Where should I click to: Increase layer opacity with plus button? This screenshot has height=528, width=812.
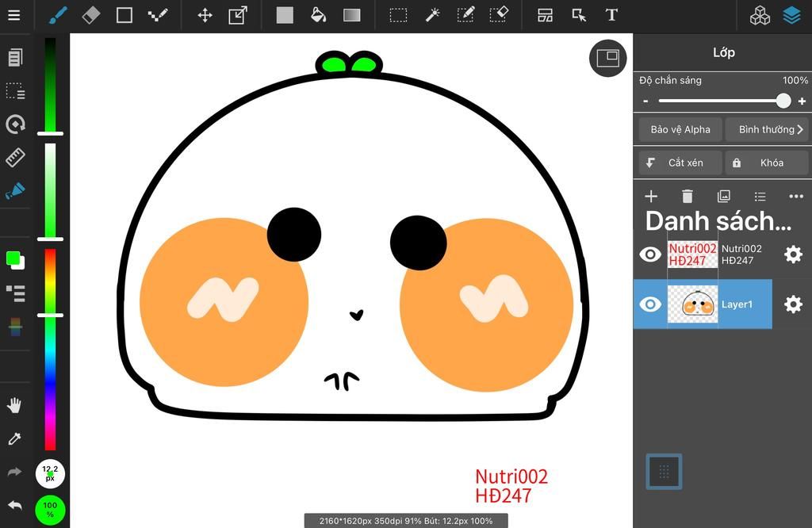[802, 101]
